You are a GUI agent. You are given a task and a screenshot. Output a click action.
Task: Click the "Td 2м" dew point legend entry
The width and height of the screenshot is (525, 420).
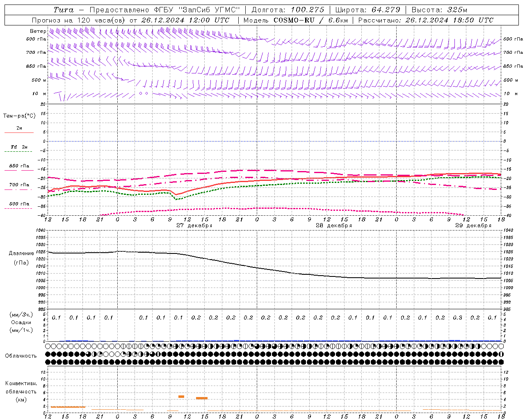click(x=19, y=147)
